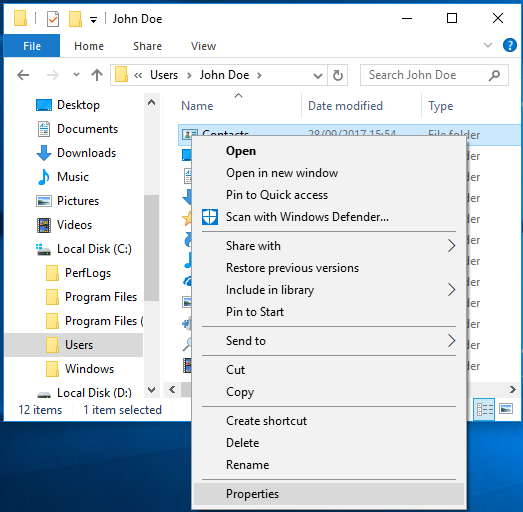Click the Help question mark icon
This screenshot has width=523, height=512.
click(509, 45)
